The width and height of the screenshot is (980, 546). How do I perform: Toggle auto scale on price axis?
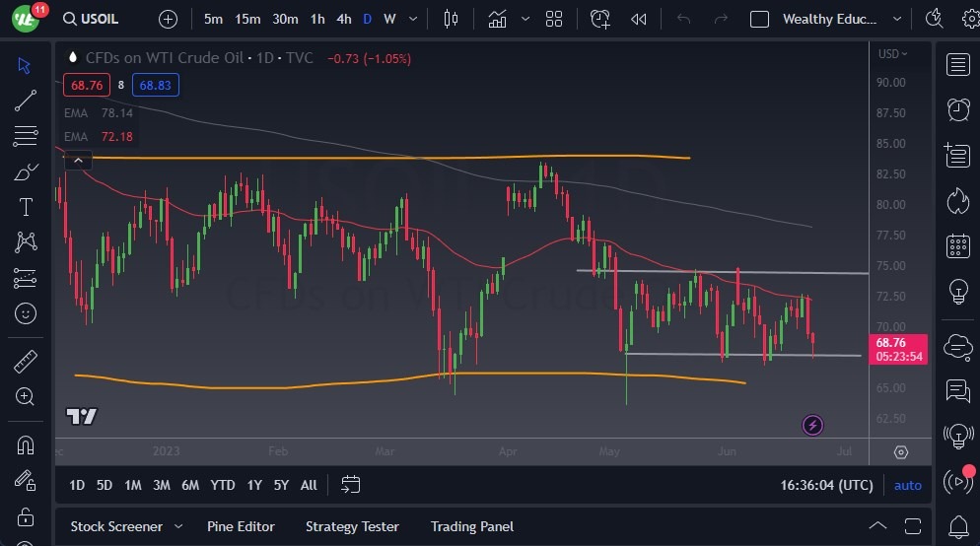pyautogui.click(x=907, y=485)
